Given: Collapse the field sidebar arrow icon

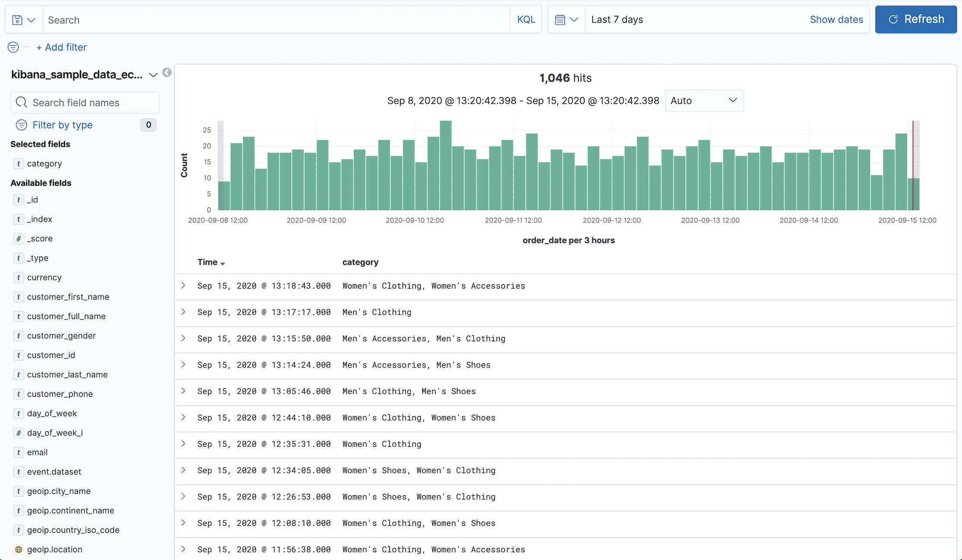Looking at the screenshot, I should pos(167,73).
